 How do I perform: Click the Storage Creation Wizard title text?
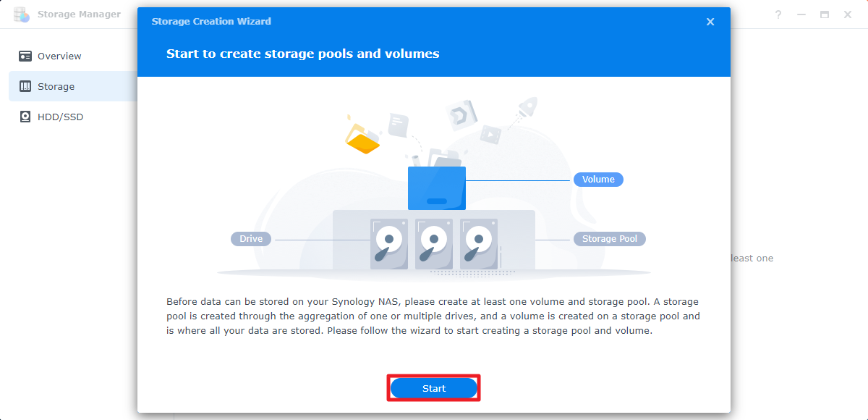click(211, 22)
